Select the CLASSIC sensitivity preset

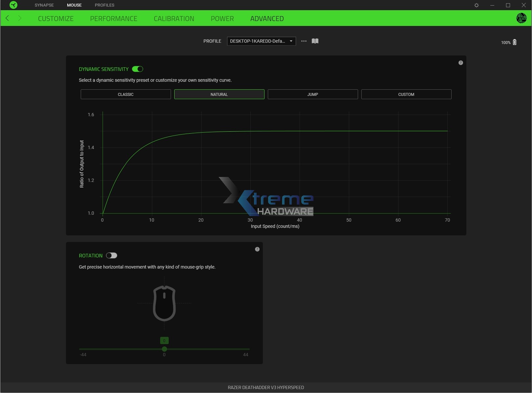tap(125, 94)
